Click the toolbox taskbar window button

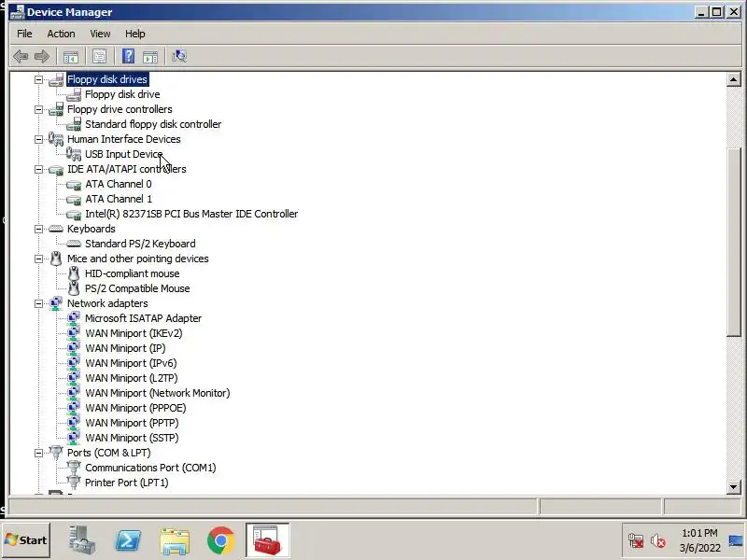(268, 540)
